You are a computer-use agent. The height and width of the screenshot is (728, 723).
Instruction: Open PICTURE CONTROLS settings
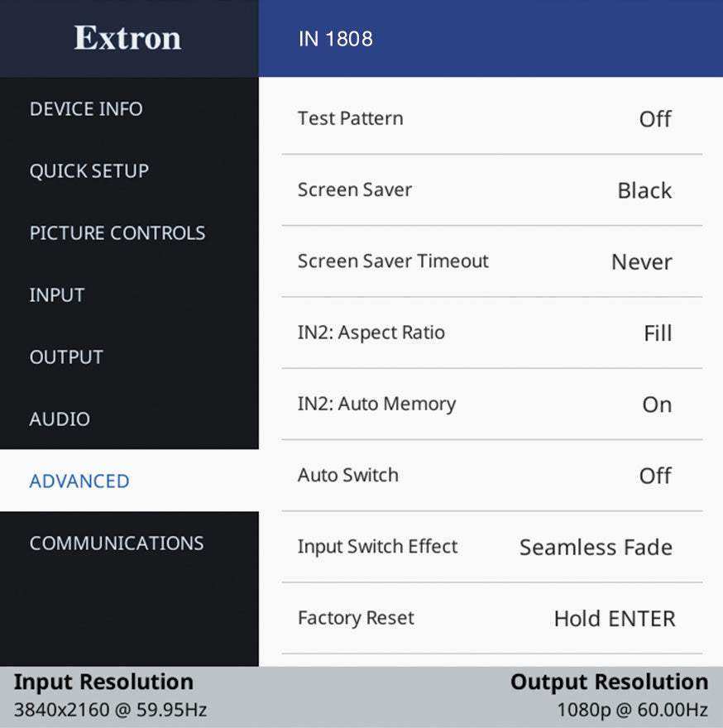117,232
